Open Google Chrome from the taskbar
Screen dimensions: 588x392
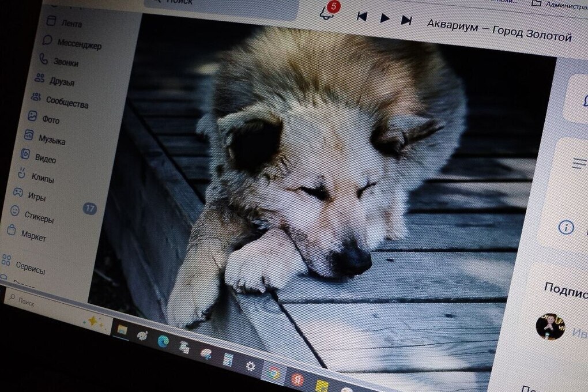coord(274,374)
